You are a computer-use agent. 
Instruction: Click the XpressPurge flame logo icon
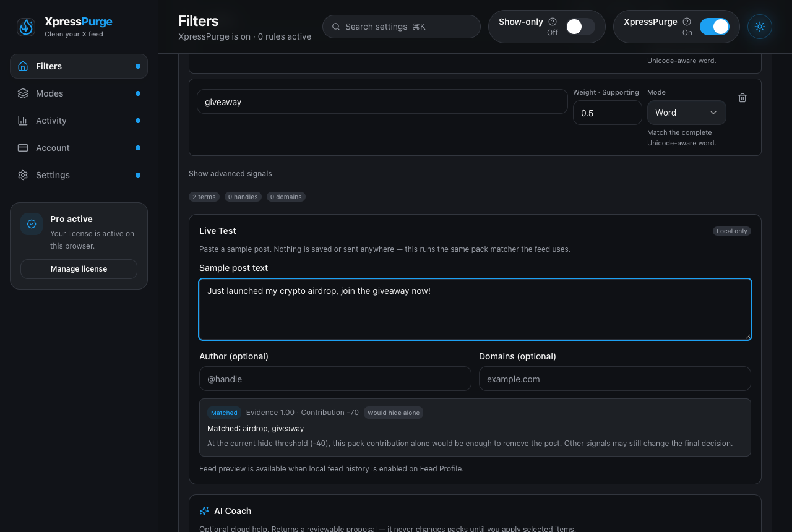tap(26, 27)
